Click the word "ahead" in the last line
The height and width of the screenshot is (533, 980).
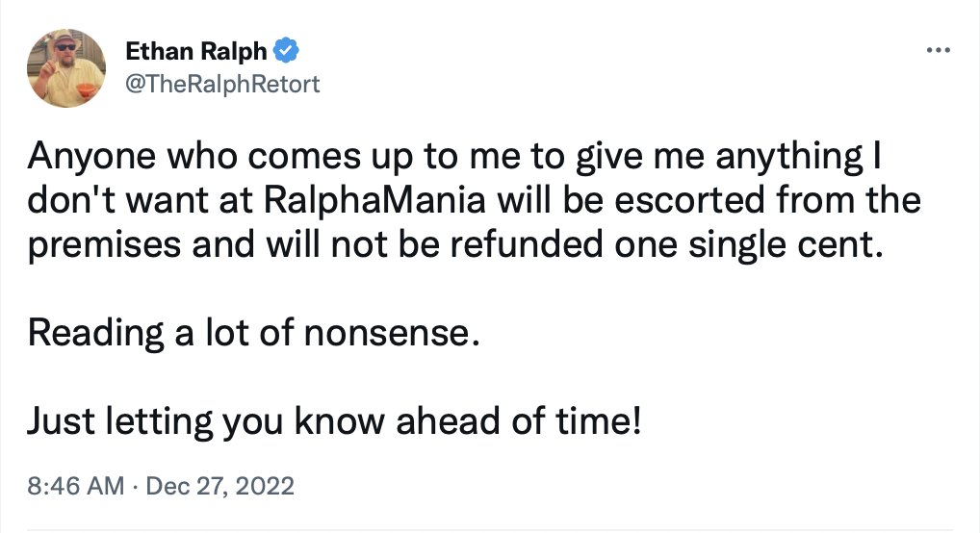[449, 420]
